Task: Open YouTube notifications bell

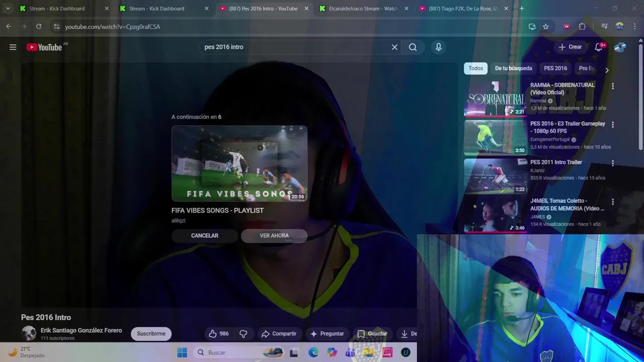Action: 599,47
